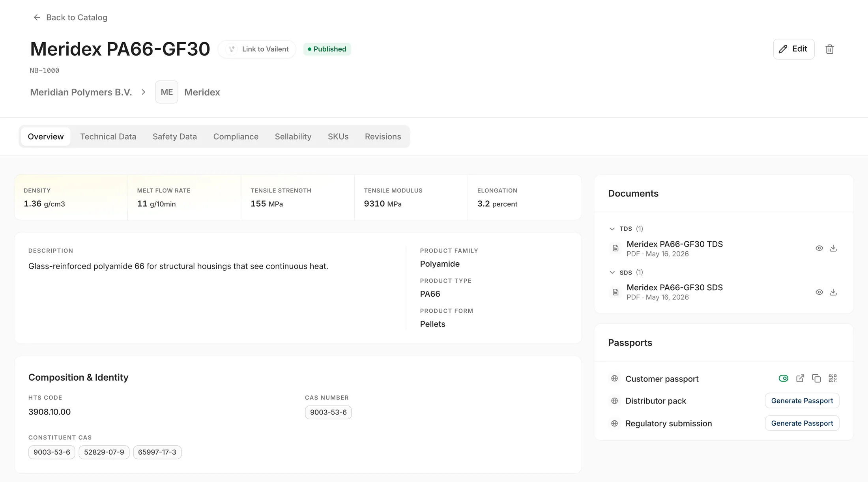Click HTS code value 3908.10.00

pyautogui.click(x=49, y=412)
